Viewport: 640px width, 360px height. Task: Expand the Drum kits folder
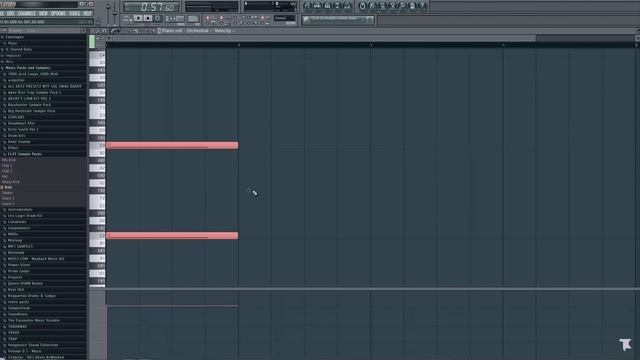pos(16,136)
